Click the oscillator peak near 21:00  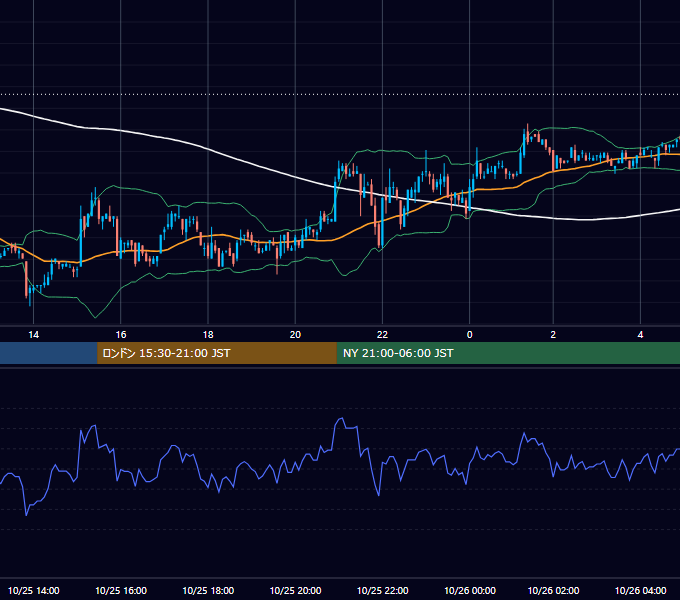click(x=341, y=419)
